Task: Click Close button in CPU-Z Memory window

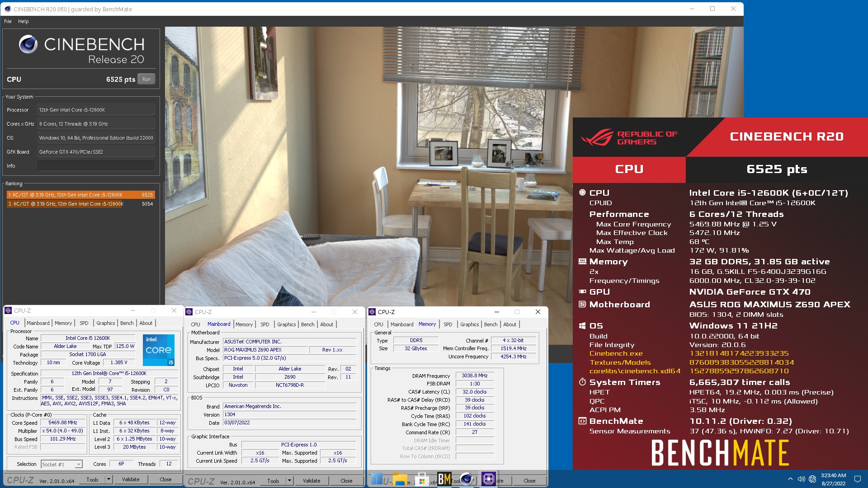Action: pyautogui.click(x=529, y=481)
